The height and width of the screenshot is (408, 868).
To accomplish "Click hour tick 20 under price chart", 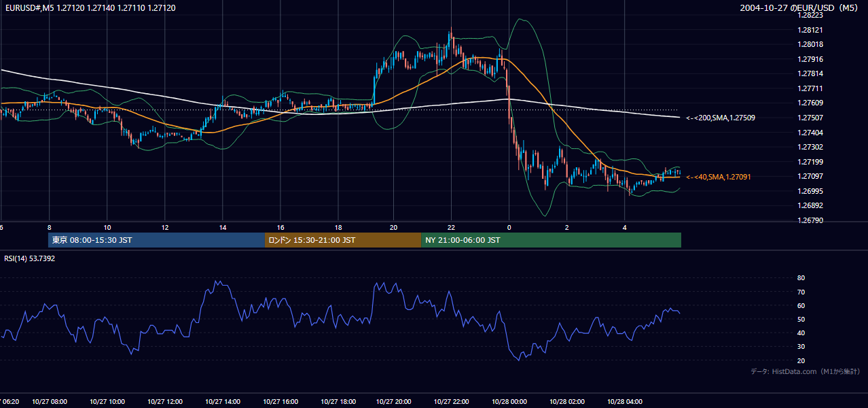I will pos(393,227).
